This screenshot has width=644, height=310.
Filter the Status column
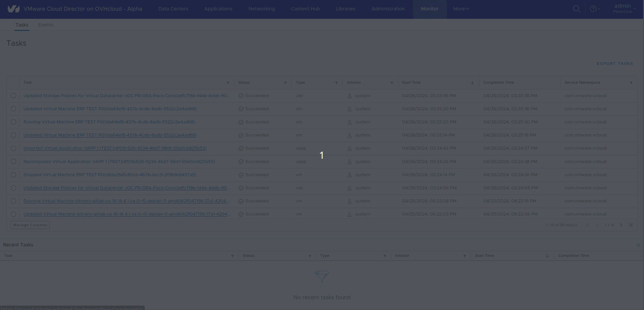point(285,82)
